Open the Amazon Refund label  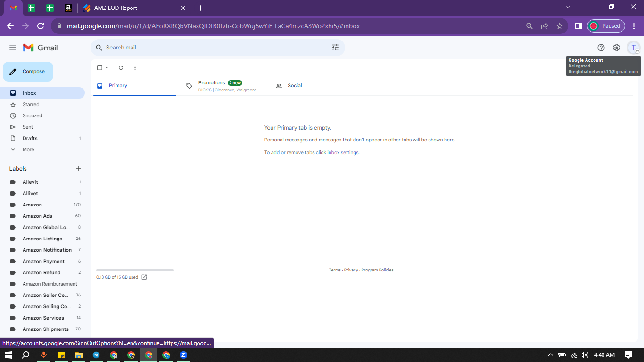point(42,272)
